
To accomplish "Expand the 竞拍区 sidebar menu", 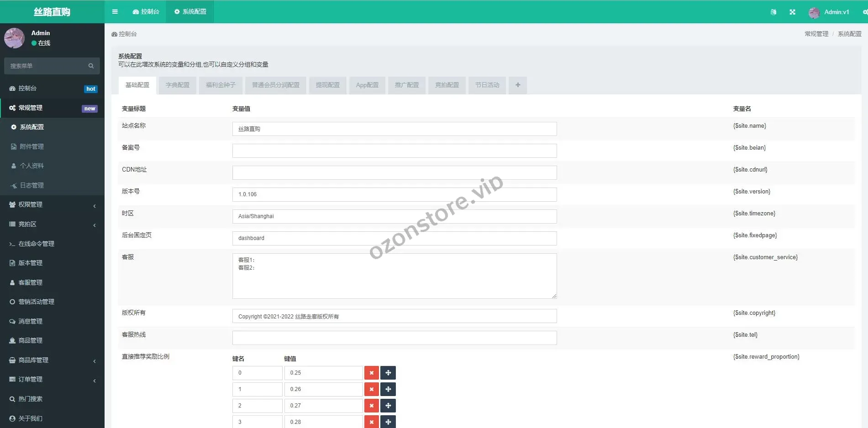I will click(52, 224).
